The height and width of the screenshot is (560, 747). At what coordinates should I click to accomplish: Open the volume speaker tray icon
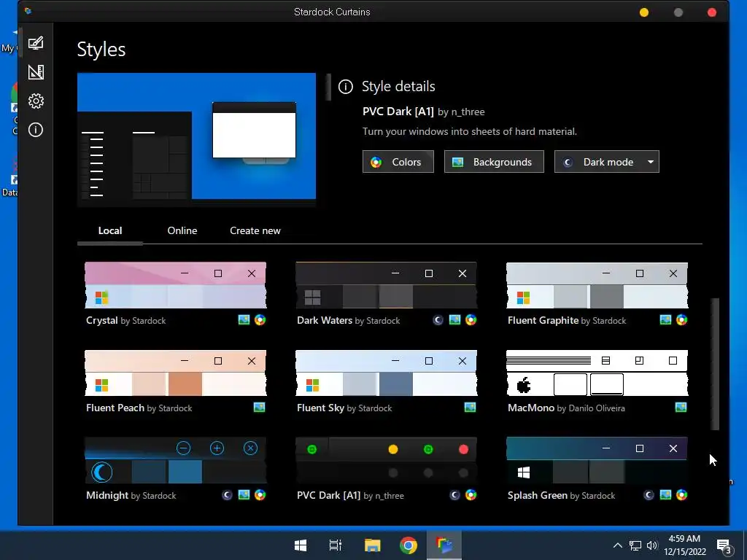pyautogui.click(x=652, y=545)
